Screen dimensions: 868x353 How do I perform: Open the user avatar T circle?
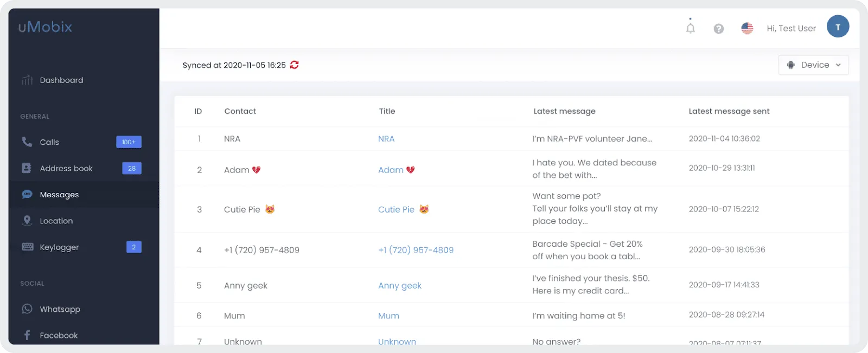tap(838, 27)
